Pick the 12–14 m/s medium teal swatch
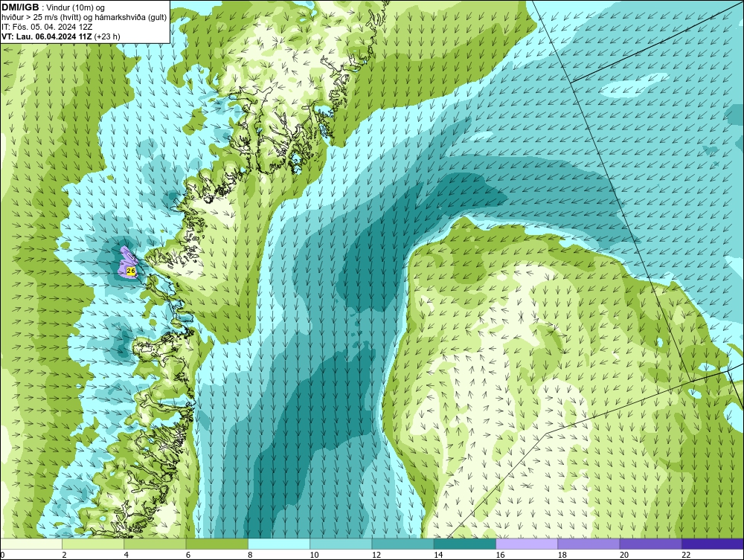 (403, 544)
